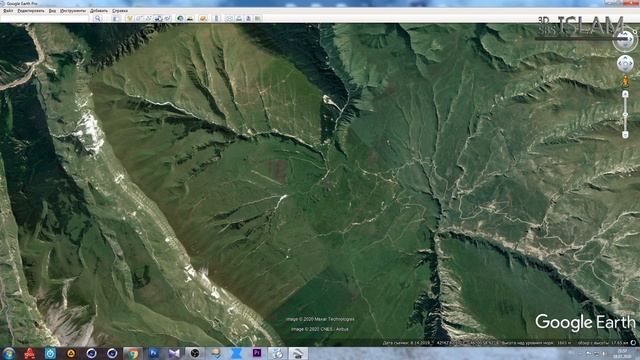Start the Record a Tour tool
Viewport: 640px width, 360px height.
pyautogui.click(x=167, y=18)
